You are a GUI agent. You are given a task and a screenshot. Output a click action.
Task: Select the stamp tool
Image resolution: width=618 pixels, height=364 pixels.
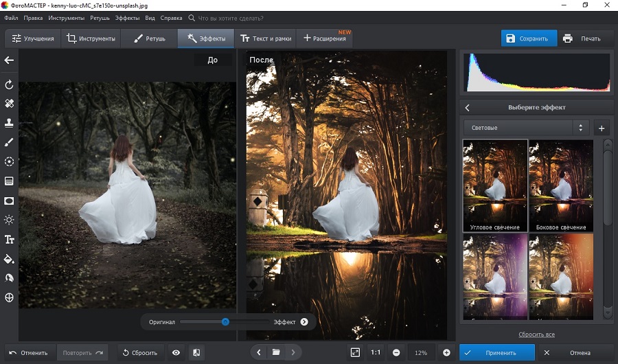9,123
